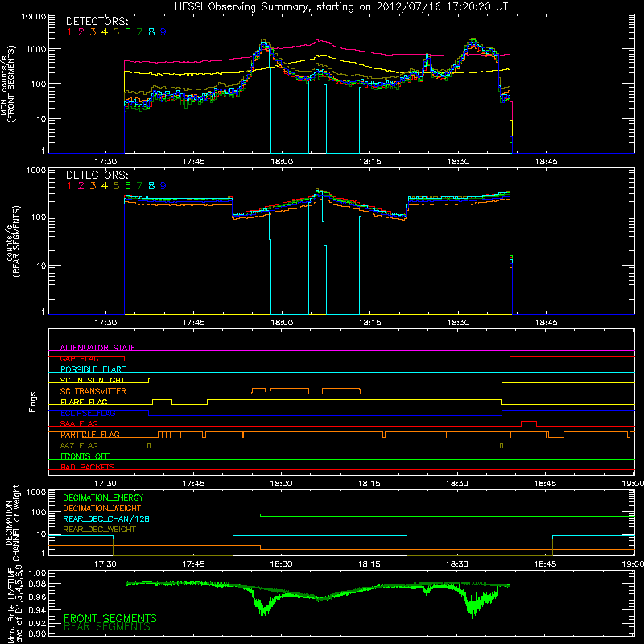The image size is (644, 644).
Task: Click DETECTORS: label in rear segments panel
Action: [97, 175]
